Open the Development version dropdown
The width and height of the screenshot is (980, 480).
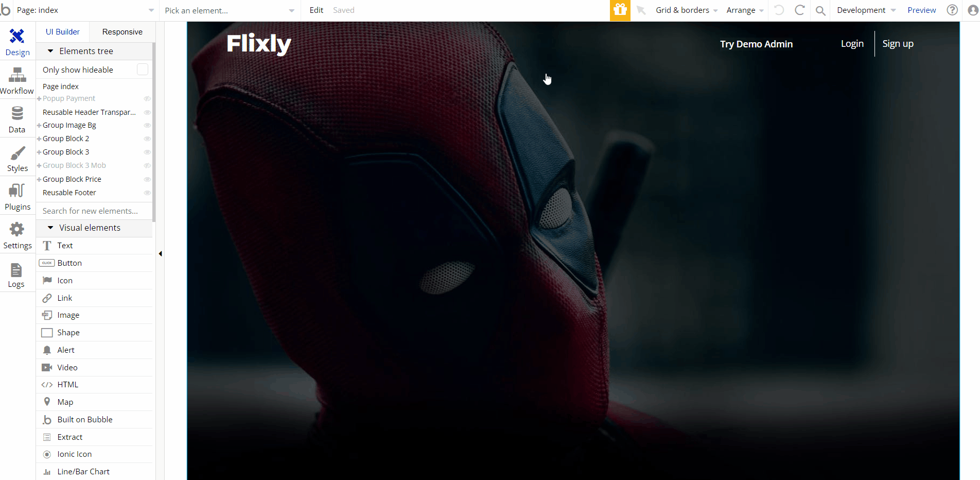[x=866, y=10]
